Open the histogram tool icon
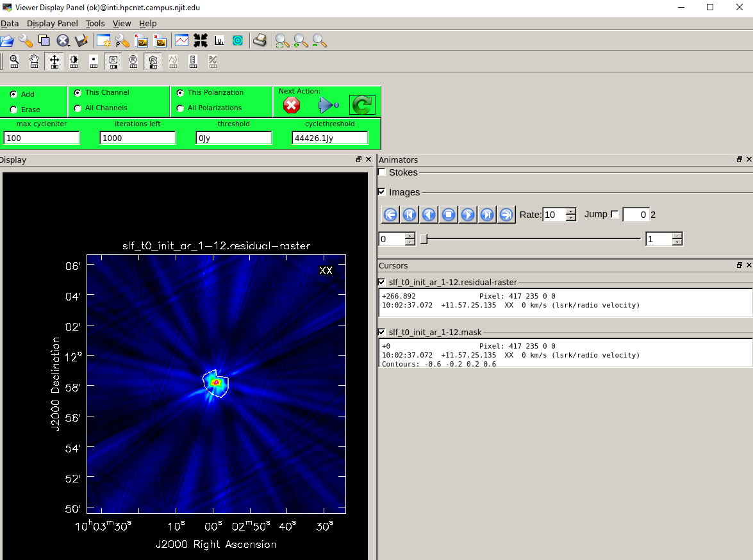Screen dimensions: 753x560 click(x=219, y=41)
